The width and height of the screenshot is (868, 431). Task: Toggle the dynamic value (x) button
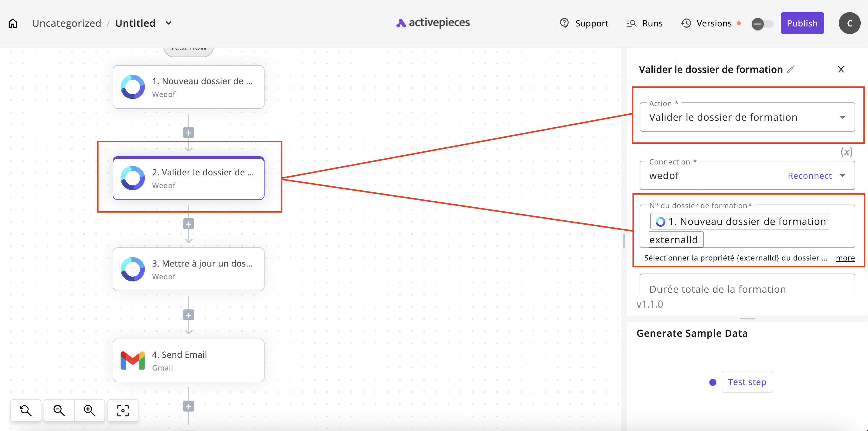846,152
